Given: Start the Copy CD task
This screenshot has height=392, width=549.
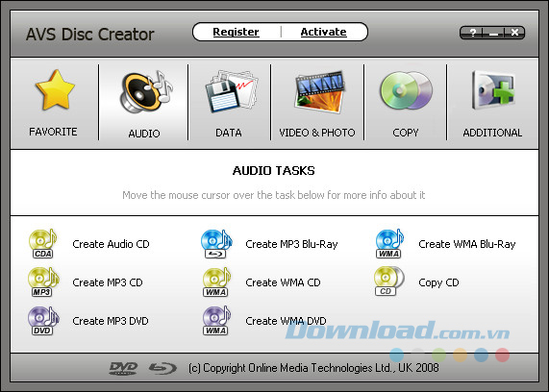Looking at the screenshot, I should click(x=438, y=282).
